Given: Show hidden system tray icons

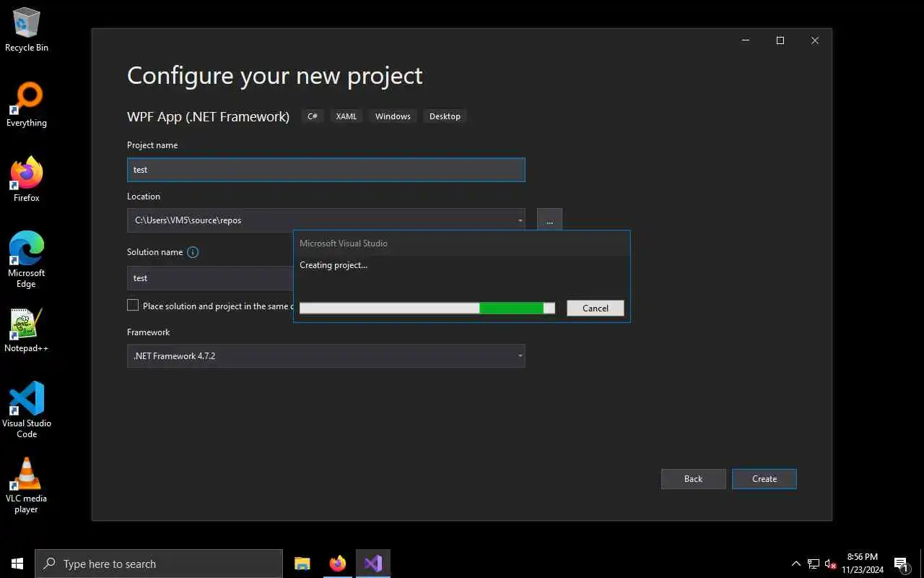Looking at the screenshot, I should [x=796, y=564].
